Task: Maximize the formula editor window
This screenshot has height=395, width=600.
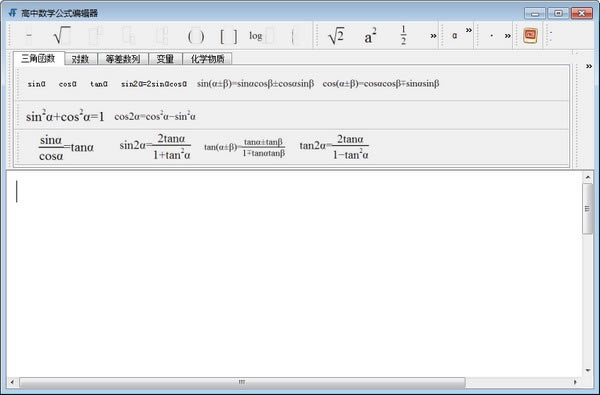Action: (x=558, y=13)
